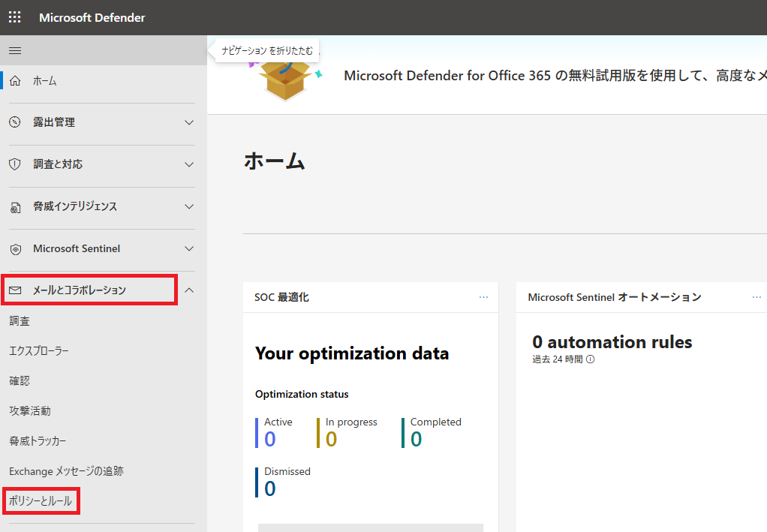Expand the Microsoft Sentinel chevron
The image size is (767, 532).
point(189,248)
